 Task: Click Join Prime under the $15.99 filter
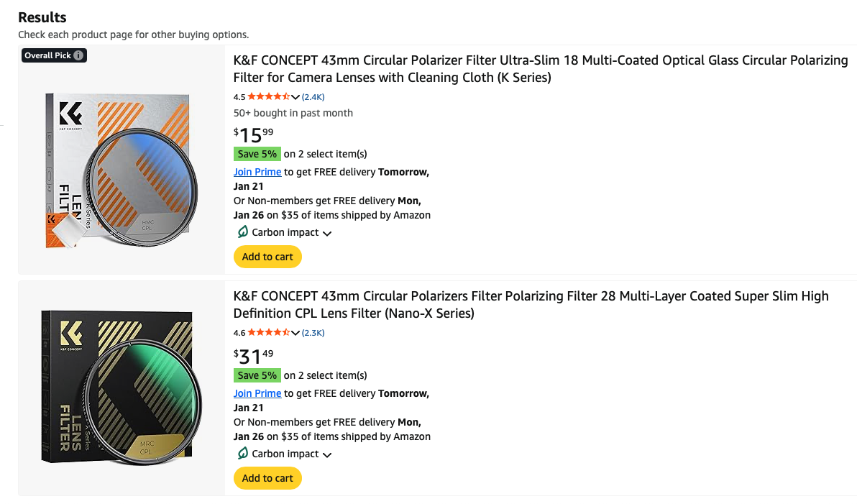257,172
